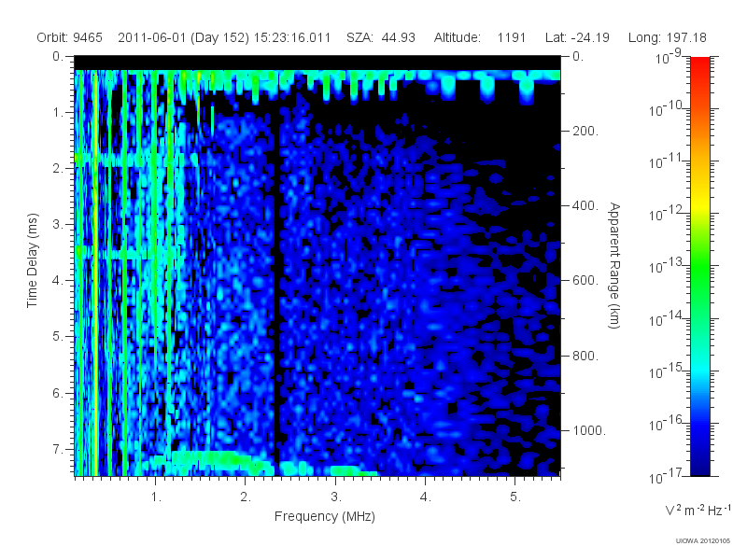Click the Lat: -24.19 value
This screenshot has width=747, height=560.
click(577, 37)
